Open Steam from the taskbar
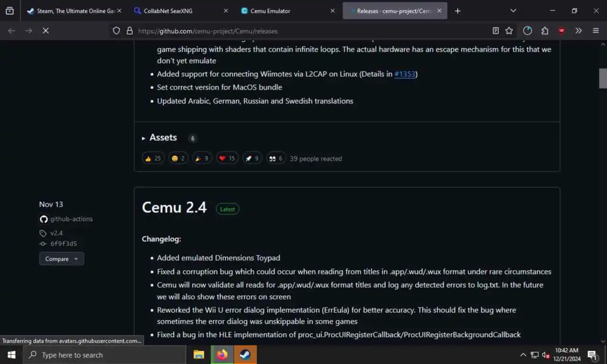 245,355
